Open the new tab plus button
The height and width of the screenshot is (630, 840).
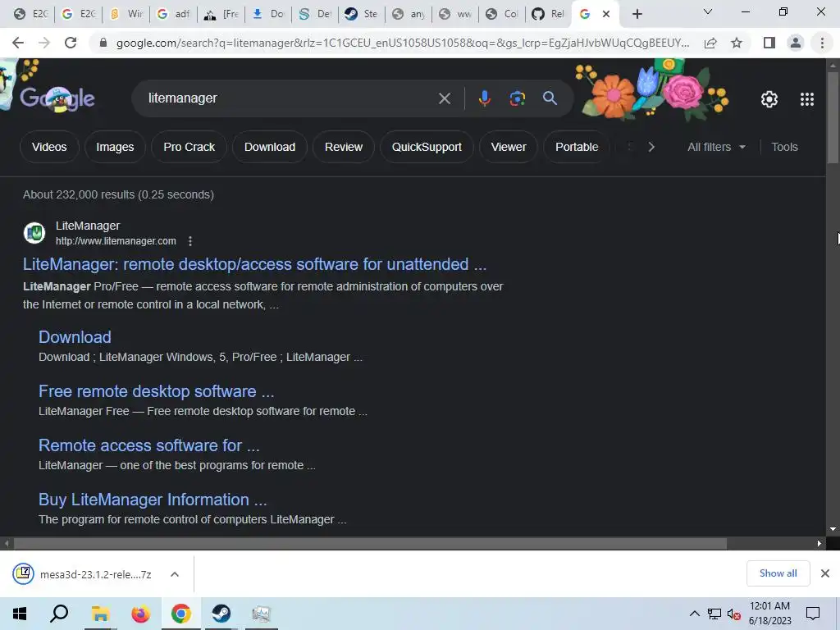637,14
